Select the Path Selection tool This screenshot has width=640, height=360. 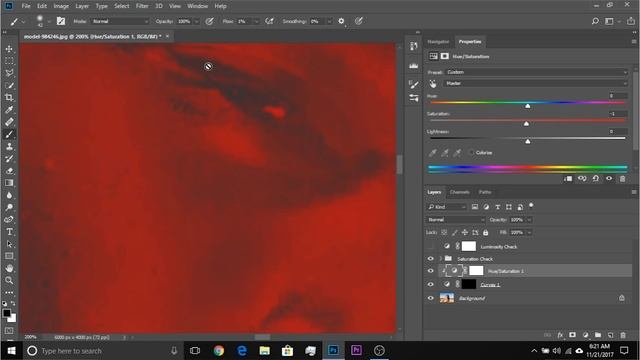click(x=9, y=244)
